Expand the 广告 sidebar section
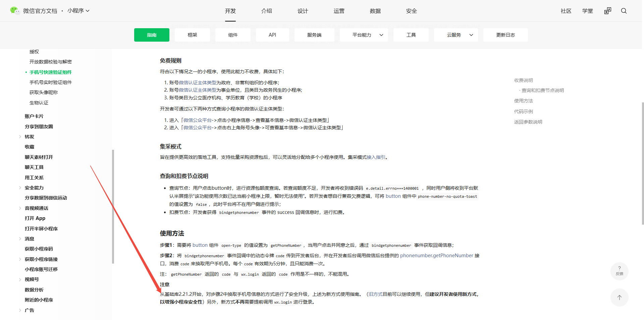This screenshot has height=320, width=644. [20, 310]
